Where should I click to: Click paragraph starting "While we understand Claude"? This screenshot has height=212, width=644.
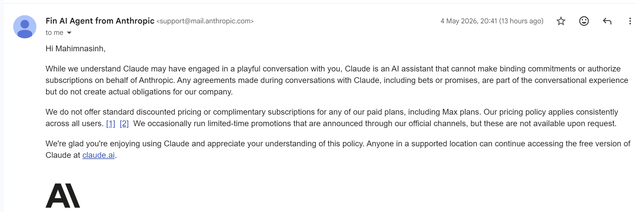[x=337, y=80]
